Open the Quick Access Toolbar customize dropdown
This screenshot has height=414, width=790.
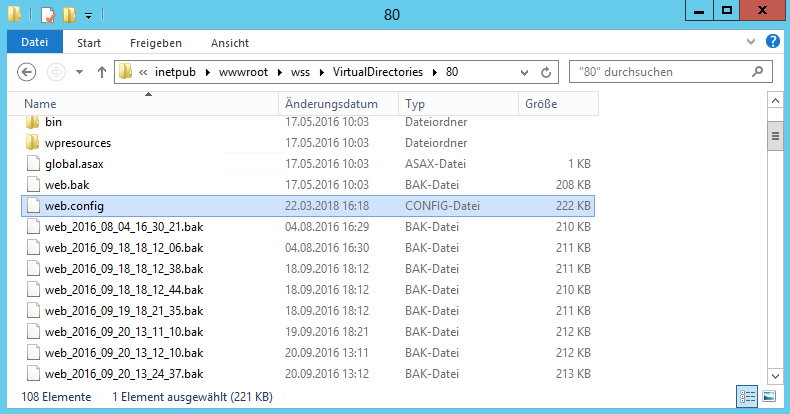[x=88, y=16]
